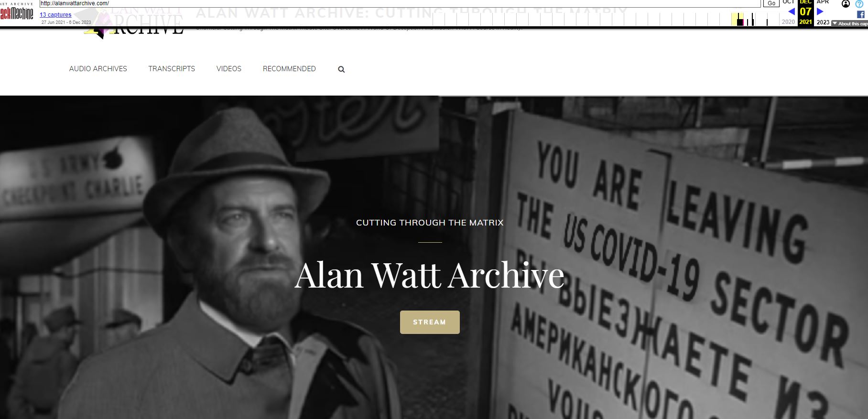
Task: Click the Go button in Wayback toolbar
Action: coord(771,3)
